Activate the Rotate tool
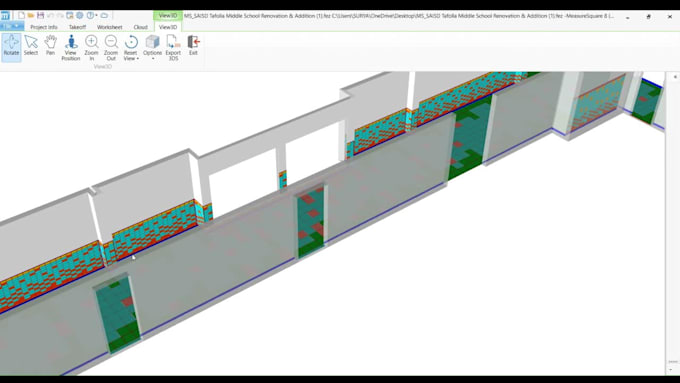The width and height of the screenshot is (680, 383). point(11,47)
